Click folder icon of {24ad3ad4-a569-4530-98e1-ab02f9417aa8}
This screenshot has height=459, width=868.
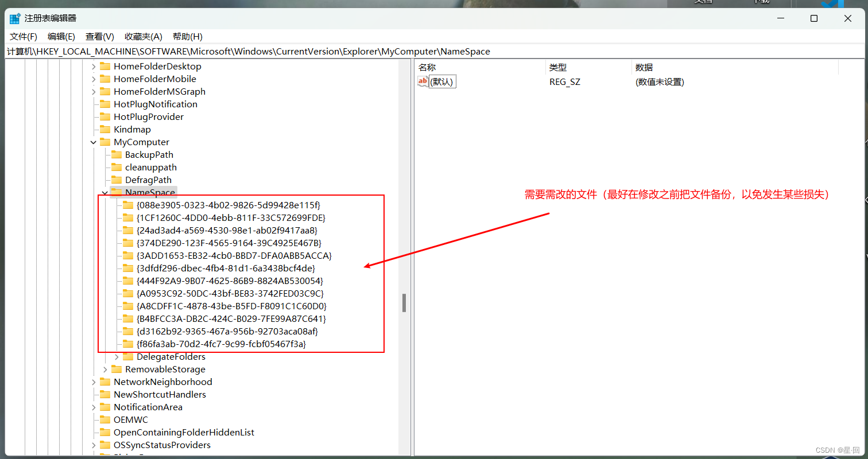point(128,230)
